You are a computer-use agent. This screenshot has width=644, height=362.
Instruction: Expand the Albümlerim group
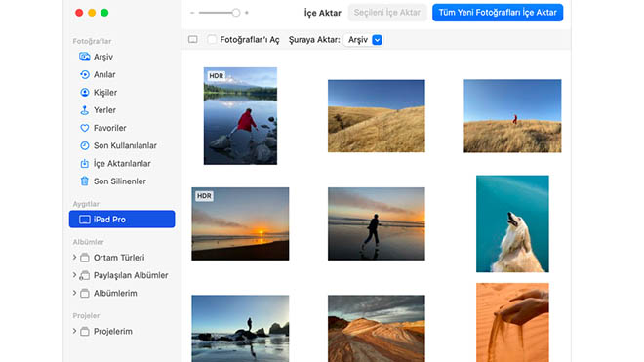coord(74,293)
